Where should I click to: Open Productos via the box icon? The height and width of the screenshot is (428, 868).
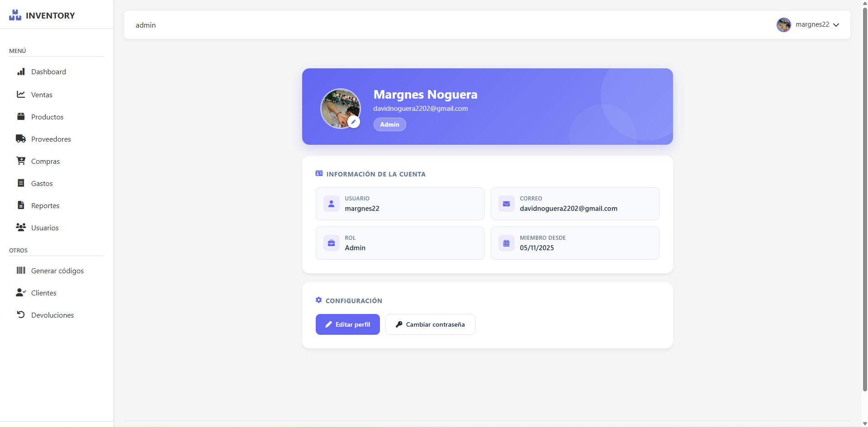(x=21, y=116)
